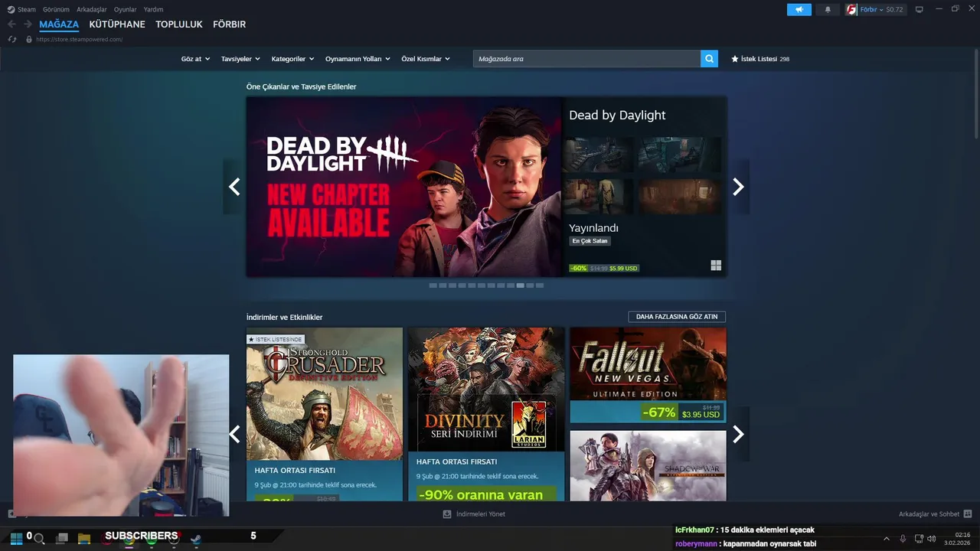Screen dimensions: 980x551
Task: Open the Windows Start menu
Action: (16, 538)
